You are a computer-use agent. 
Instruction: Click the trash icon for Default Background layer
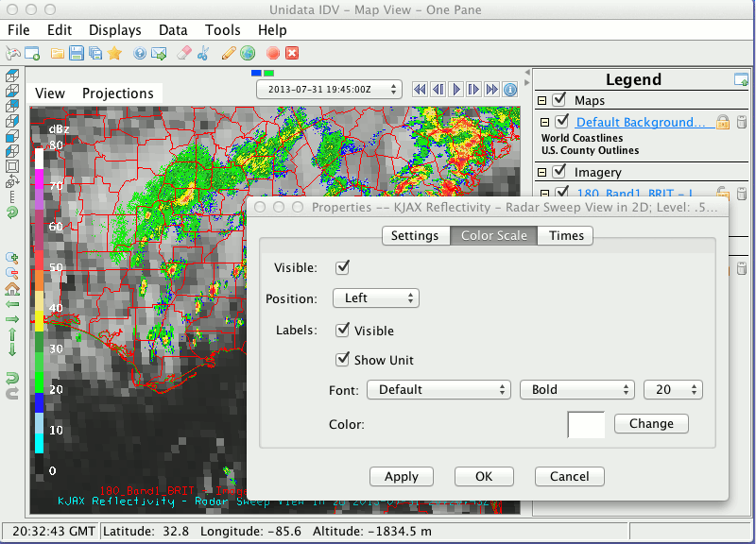pyautogui.click(x=741, y=122)
